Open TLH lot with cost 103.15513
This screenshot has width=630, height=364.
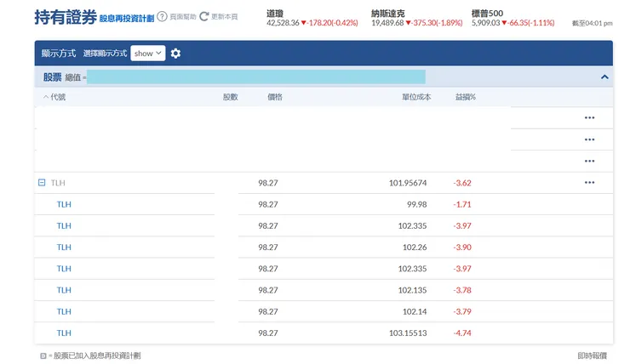[x=64, y=333]
